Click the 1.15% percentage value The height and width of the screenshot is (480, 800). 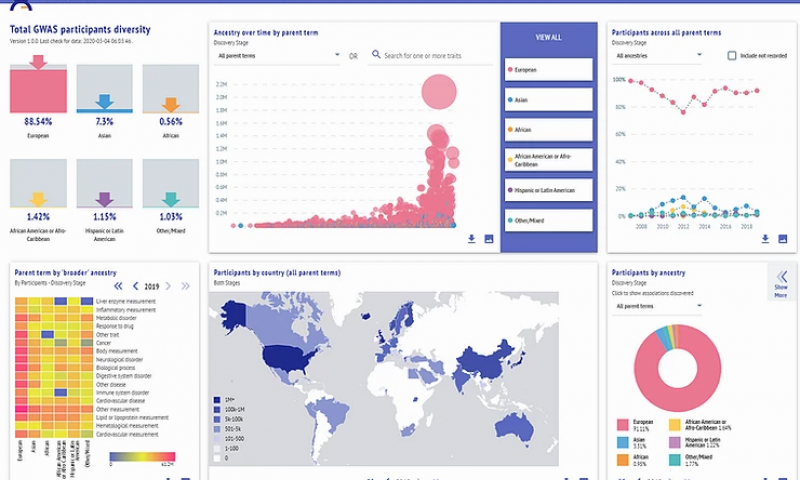click(105, 217)
